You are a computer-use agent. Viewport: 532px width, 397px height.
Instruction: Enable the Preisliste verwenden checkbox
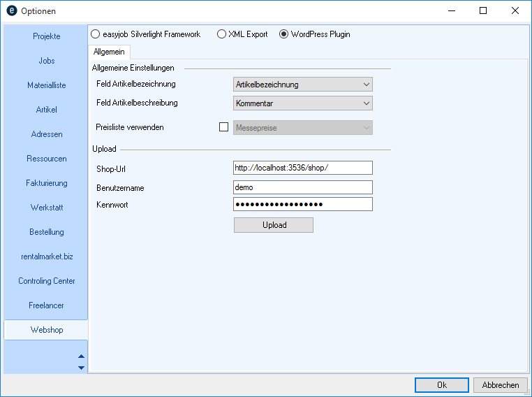tap(224, 127)
